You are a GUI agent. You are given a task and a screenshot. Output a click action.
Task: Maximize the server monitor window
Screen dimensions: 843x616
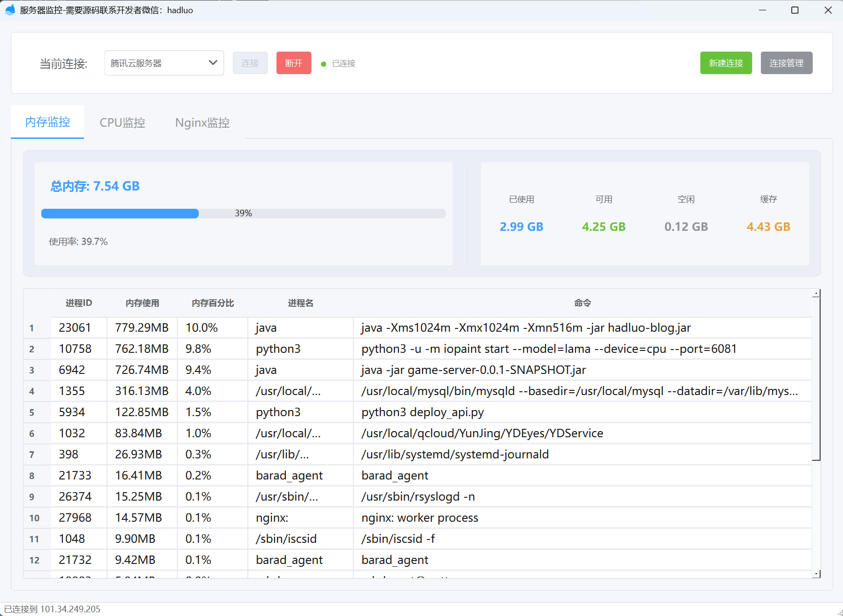[795, 10]
